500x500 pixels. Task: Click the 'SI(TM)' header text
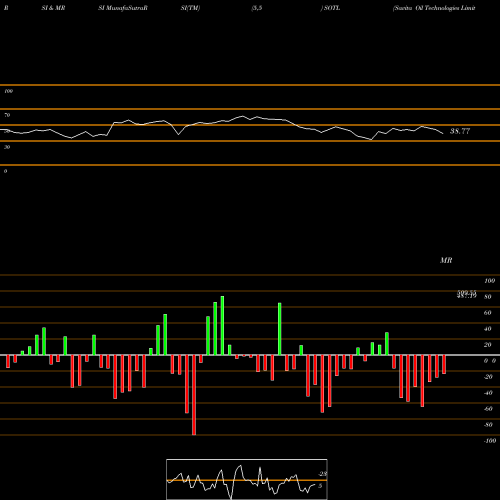pyautogui.click(x=190, y=8)
